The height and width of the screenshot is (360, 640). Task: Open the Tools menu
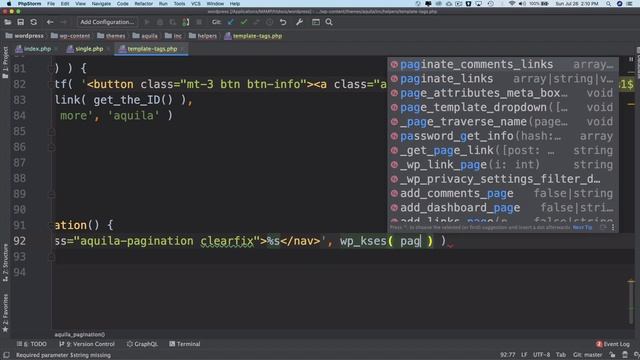(179, 4)
